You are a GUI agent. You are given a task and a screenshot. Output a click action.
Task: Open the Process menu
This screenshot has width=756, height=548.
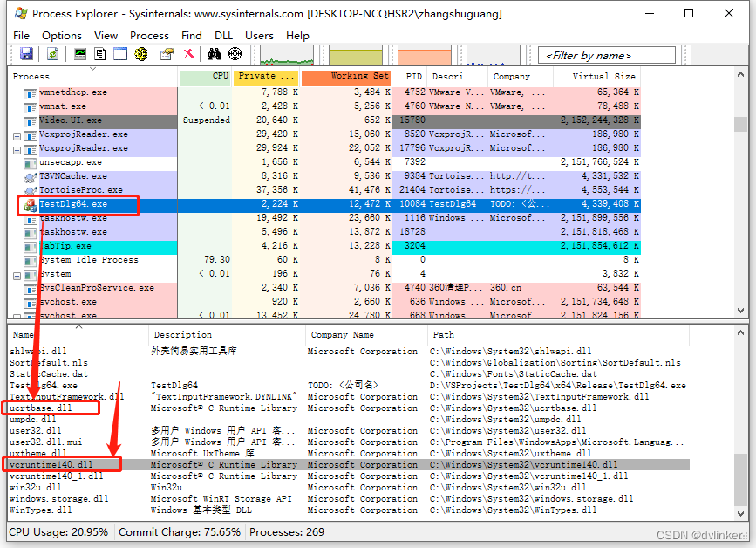coord(149,35)
